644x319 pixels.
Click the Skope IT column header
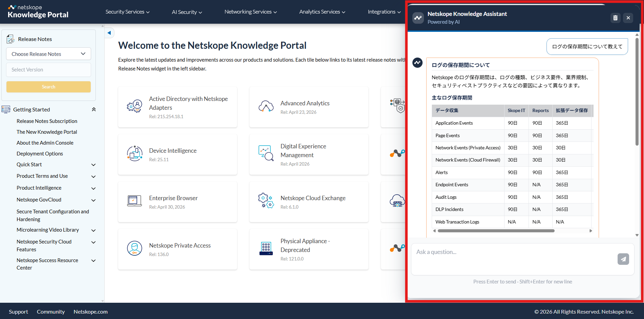coord(516,111)
